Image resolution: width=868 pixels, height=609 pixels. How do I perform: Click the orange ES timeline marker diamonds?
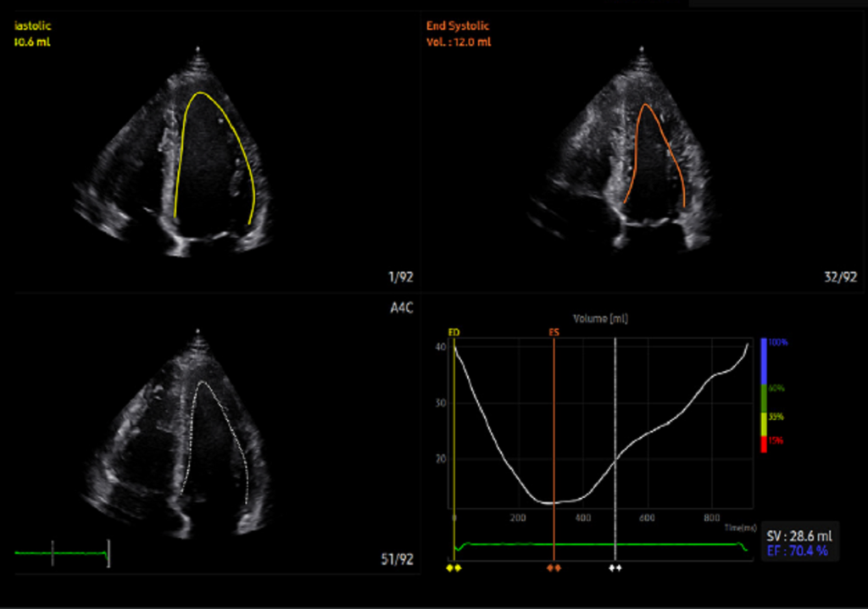tap(554, 568)
